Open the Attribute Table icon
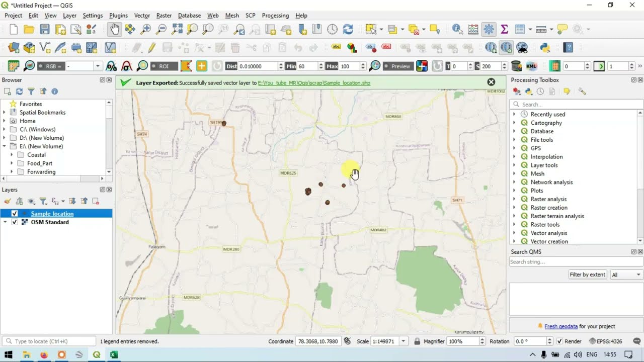 coord(520,29)
